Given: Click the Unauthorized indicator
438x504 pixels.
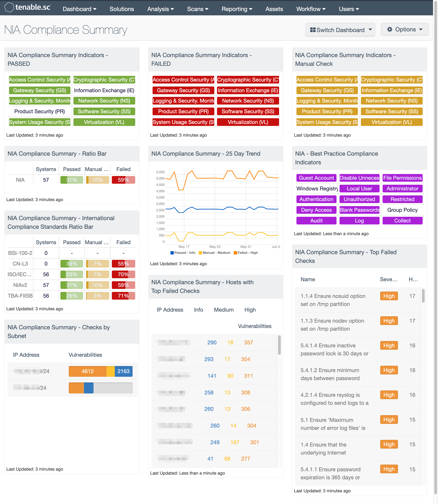Looking at the screenshot, I should point(359,199).
